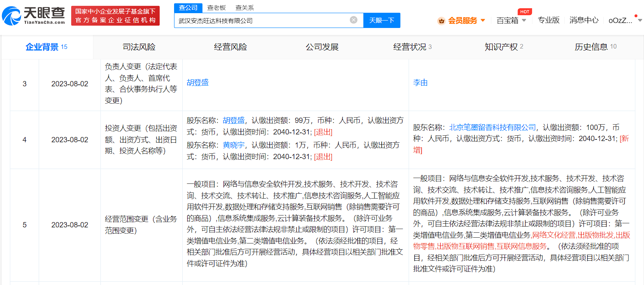Open the 知识产权 tab
Screen dimensions: 644x285
click(x=504, y=47)
